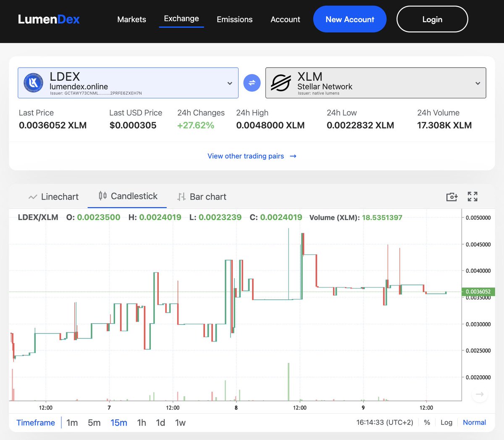Click the LDEX issuer address text

point(96,93)
